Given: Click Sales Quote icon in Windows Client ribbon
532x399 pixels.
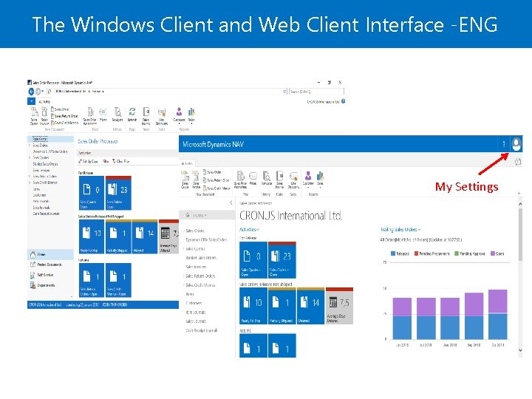Looking at the screenshot, I should click(34, 116).
